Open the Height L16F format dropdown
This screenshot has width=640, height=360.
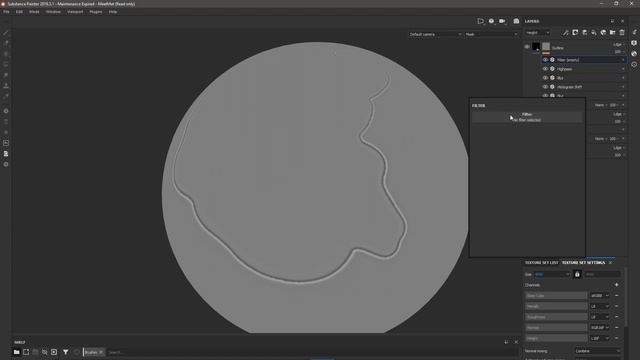coord(600,338)
